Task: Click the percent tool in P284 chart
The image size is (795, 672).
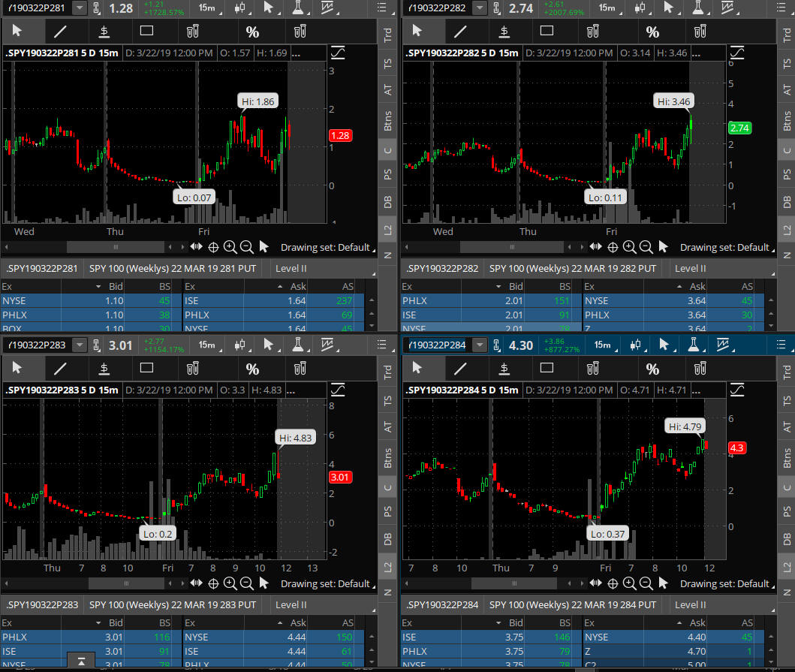Action: pyautogui.click(x=653, y=368)
